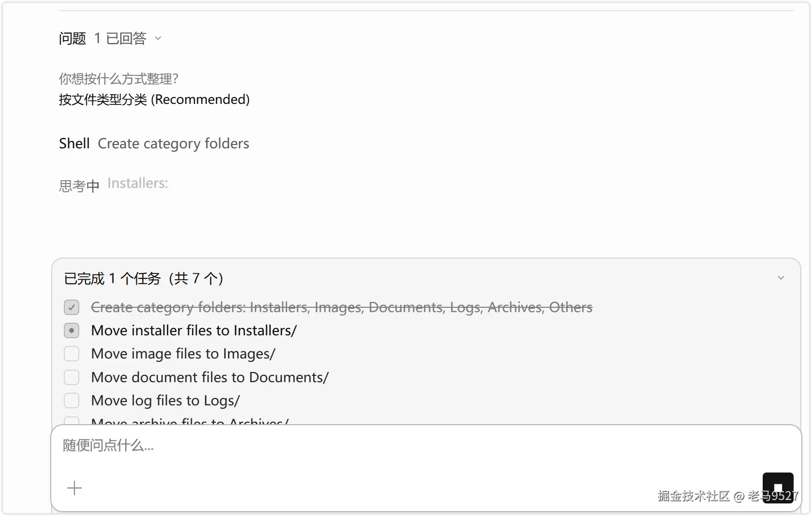Image resolution: width=812 pixels, height=516 pixels.
Task: Click the plus icon to add attachment
Action: click(74, 488)
